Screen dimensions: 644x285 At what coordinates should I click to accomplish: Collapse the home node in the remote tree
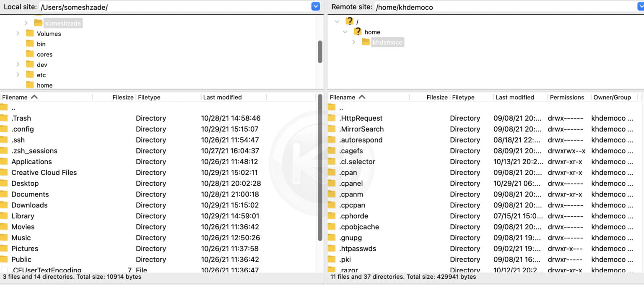pyautogui.click(x=345, y=32)
